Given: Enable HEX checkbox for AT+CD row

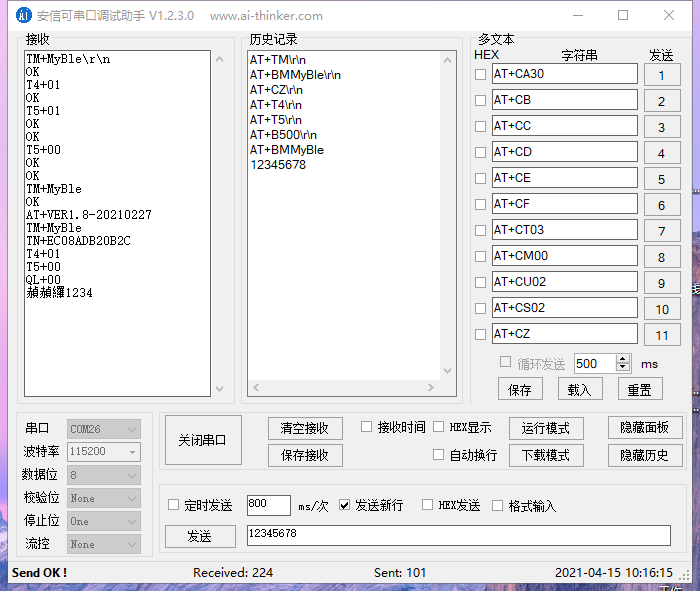Looking at the screenshot, I should (x=480, y=152).
